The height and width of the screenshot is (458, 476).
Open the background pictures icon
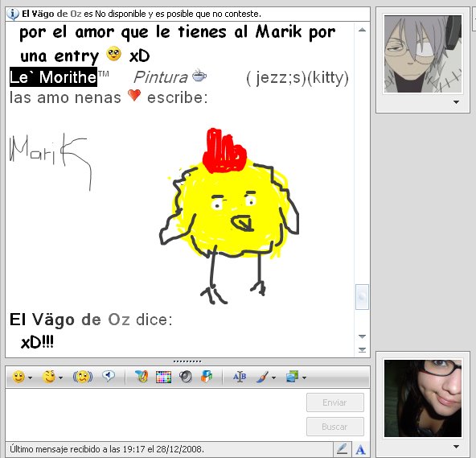click(292, 377)
